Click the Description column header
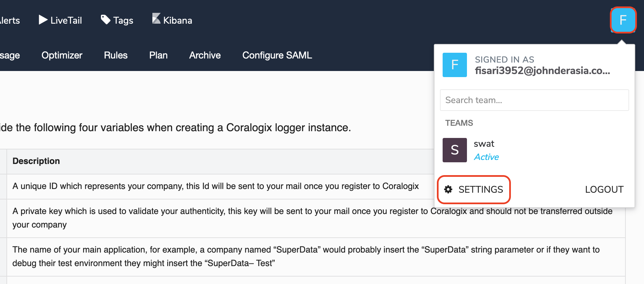 tap(36, 161)
